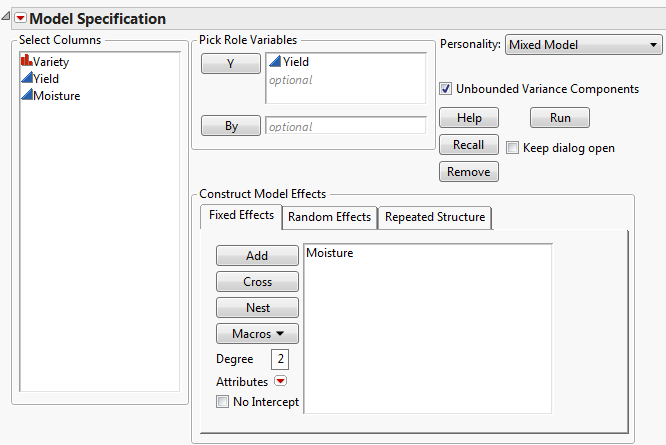Open the Attributes red triangle menu

281,382
